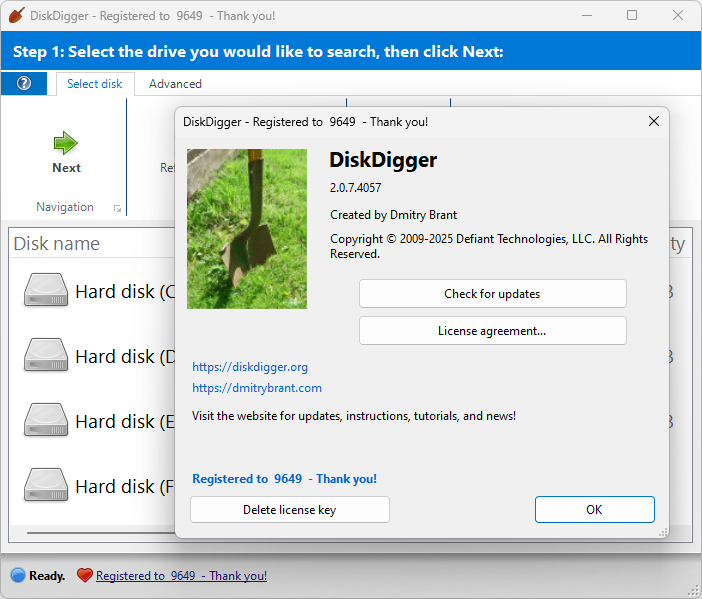Confirm the About dialog with OK
This screenshot has width=702, height=599.
pyautogui.click(x=595, y=509)
